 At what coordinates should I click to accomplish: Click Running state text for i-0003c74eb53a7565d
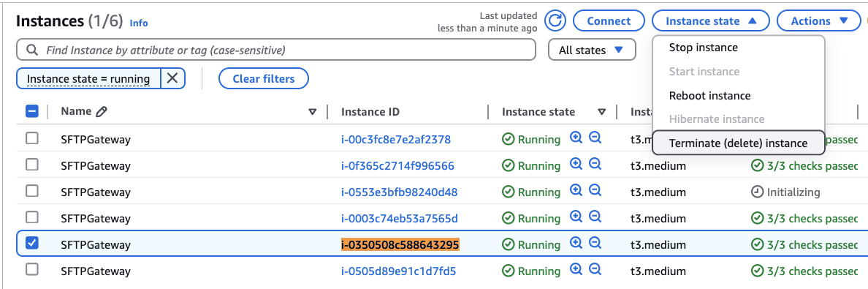(539, 219)
